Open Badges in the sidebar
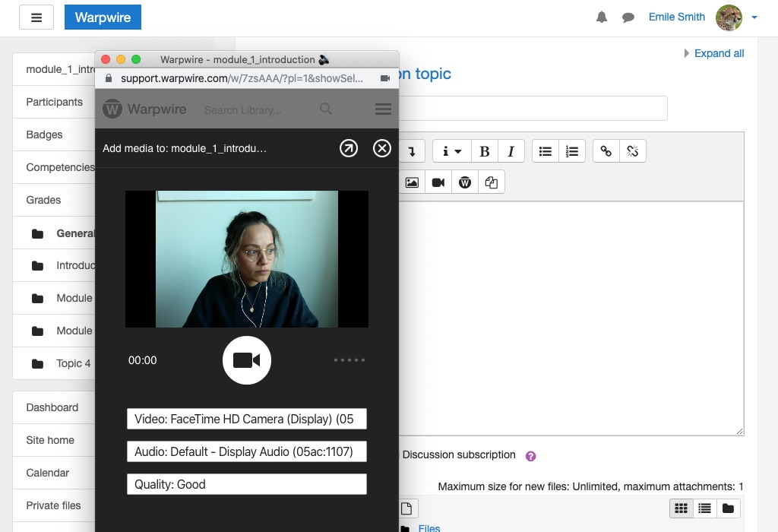This screenshot has height=532, width=778. point(54,135)
